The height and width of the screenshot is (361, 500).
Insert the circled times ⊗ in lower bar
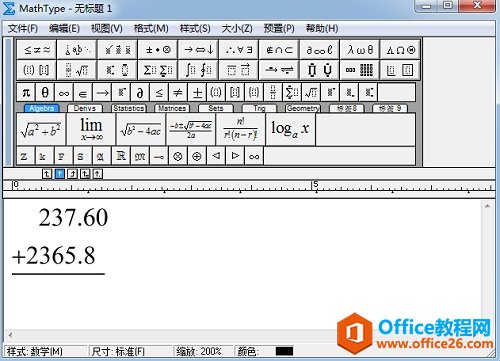(178, 156)
